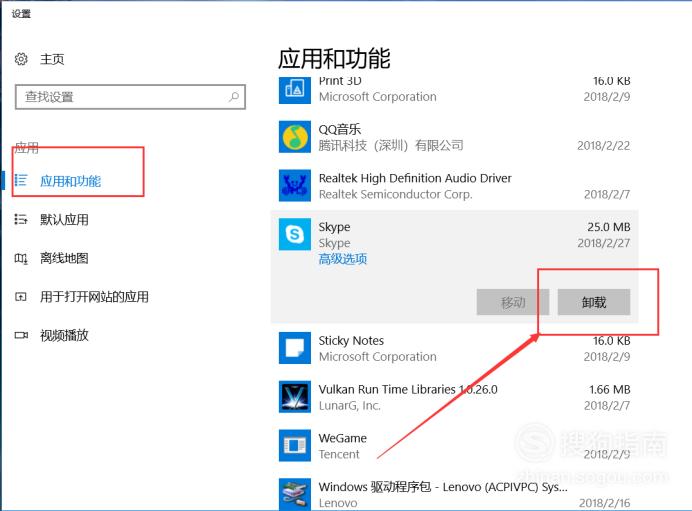Open 应用和功能 section
692x511 pixels.
pyautogui.click(x=71, y=181)
